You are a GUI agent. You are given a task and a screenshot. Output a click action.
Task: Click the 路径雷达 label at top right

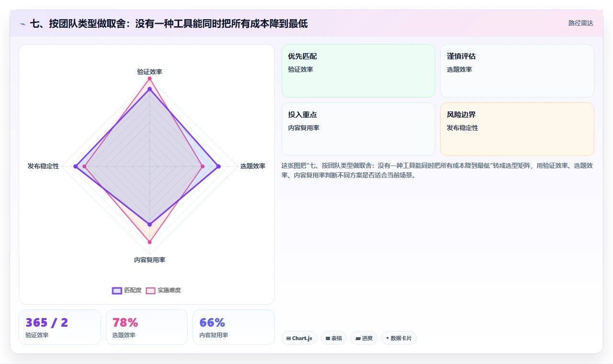581,23
